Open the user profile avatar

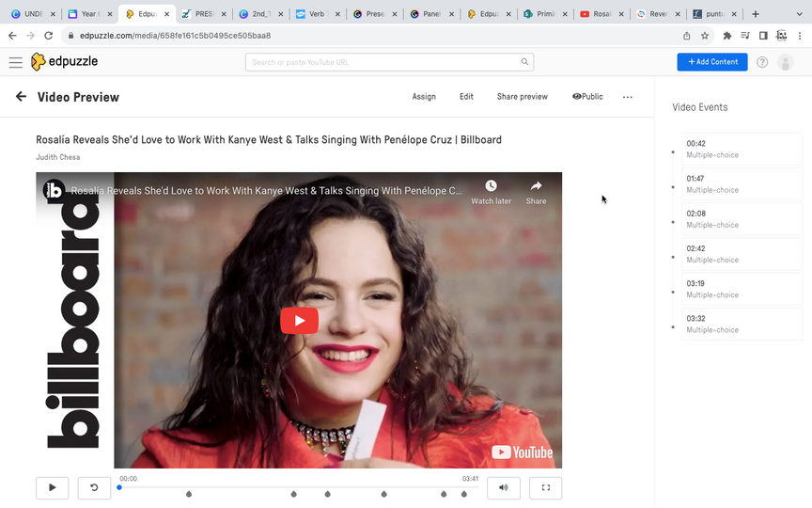point(785,62)
